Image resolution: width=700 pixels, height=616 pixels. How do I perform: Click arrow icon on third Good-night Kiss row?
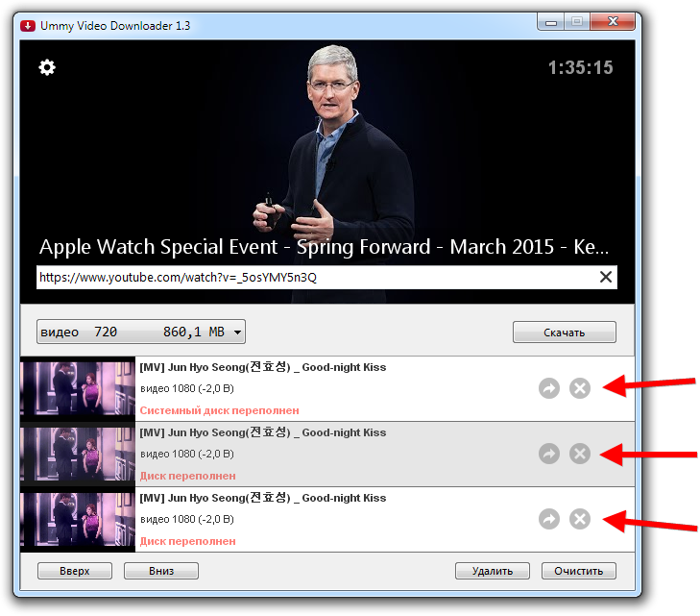point(549,519)
